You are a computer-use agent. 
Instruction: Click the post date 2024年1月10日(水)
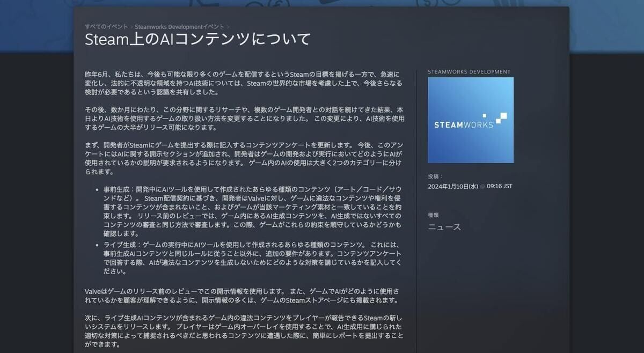(x=453, y=186)
